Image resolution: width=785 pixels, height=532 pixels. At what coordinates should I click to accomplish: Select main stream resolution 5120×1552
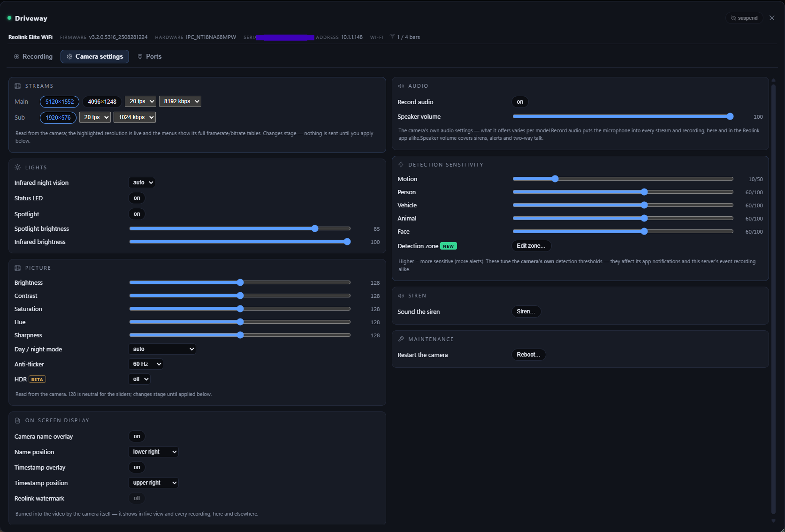point(60,101)
